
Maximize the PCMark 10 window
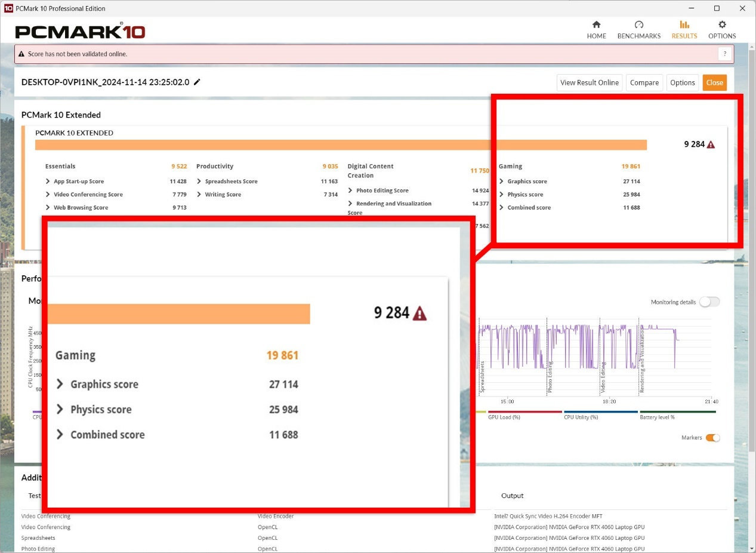click(x=717, y=8)
